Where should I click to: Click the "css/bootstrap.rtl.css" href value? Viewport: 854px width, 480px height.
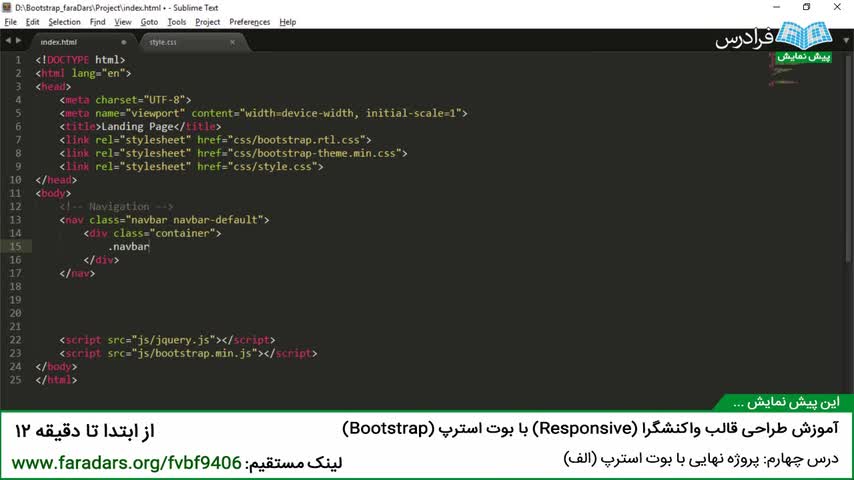[297, 140]
